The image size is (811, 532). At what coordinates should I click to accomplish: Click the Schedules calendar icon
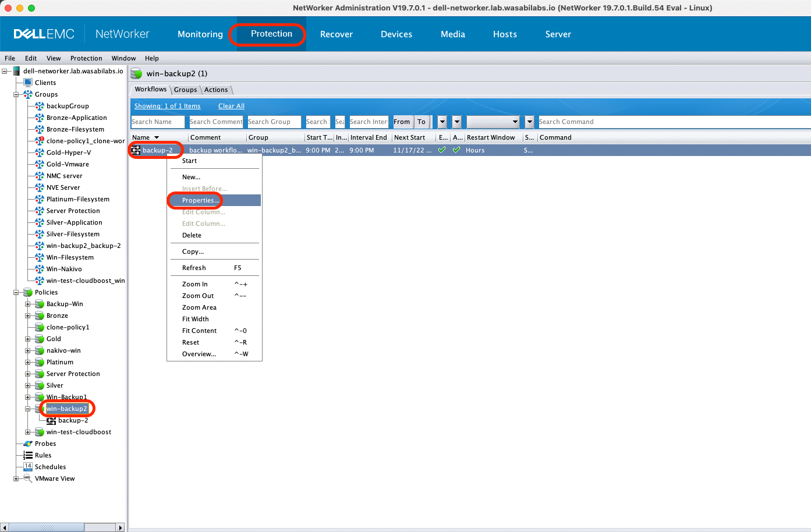click(28, 467)
